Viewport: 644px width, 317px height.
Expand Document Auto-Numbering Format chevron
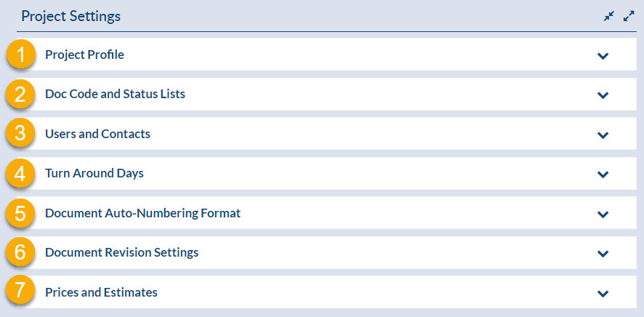point(603,214)
